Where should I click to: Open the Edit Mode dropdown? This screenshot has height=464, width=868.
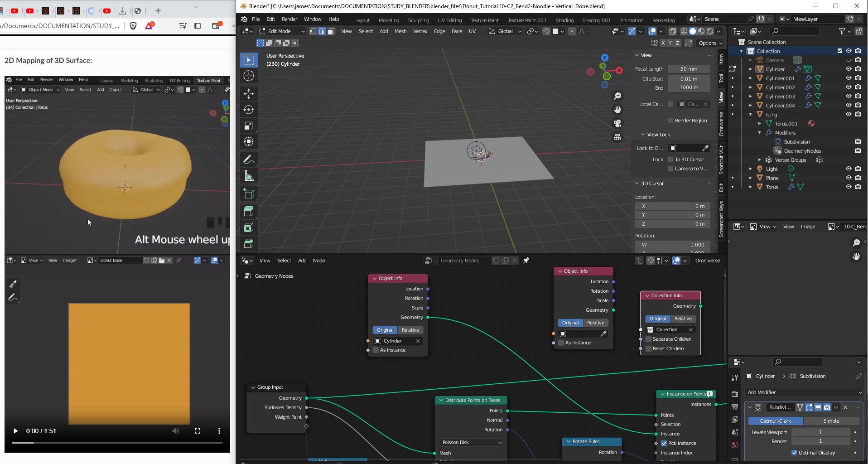tap(282, 31)
